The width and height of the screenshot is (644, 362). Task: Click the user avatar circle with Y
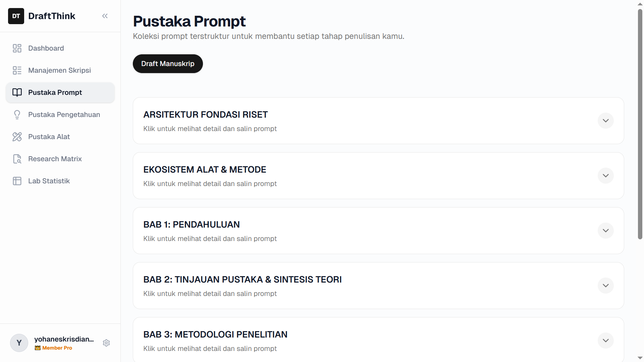click(19, 343)
